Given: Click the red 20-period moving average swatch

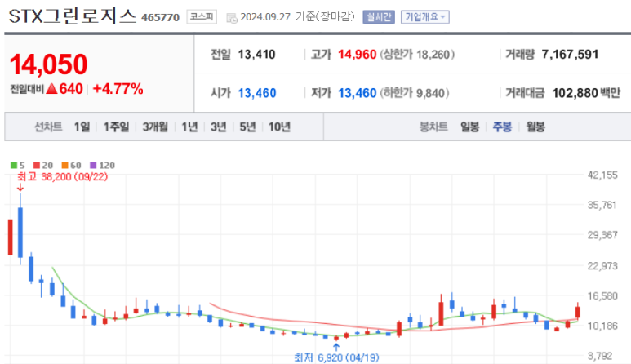Looking at the screenshot, I should tap(37, 166).
